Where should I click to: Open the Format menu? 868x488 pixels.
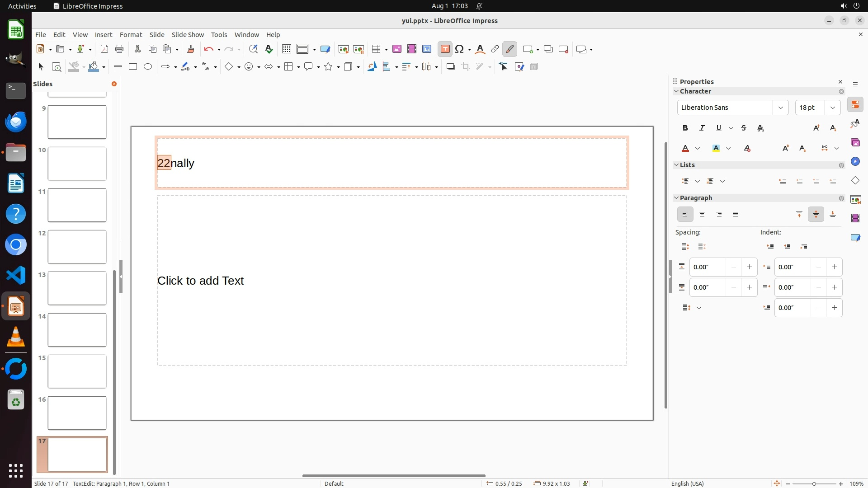pyautogui.click(x=131, y=35)
